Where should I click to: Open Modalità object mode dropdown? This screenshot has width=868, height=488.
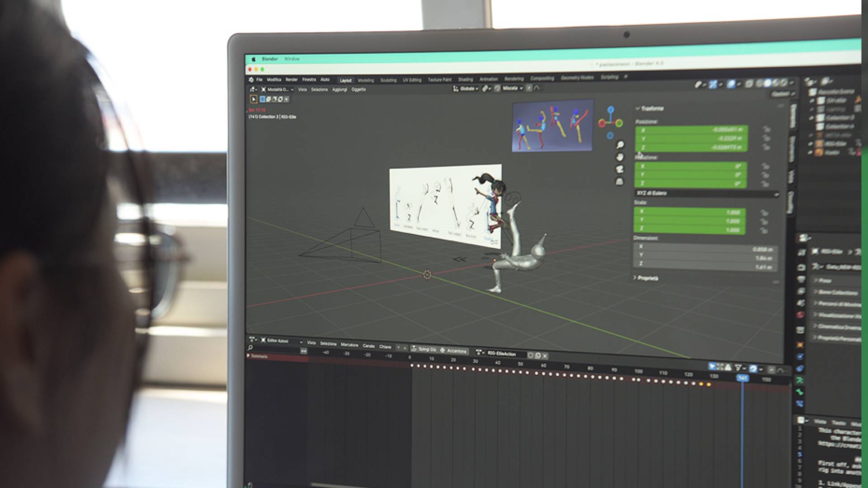coord(277,89)
